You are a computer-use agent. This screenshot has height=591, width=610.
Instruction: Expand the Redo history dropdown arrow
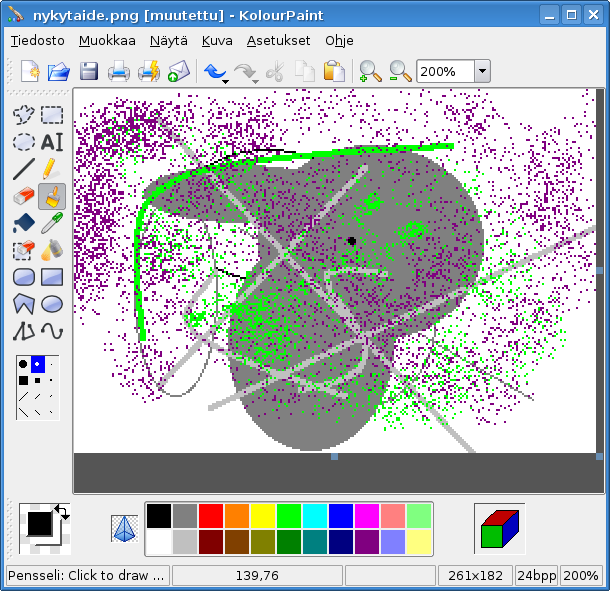click(x=256, y=79)
